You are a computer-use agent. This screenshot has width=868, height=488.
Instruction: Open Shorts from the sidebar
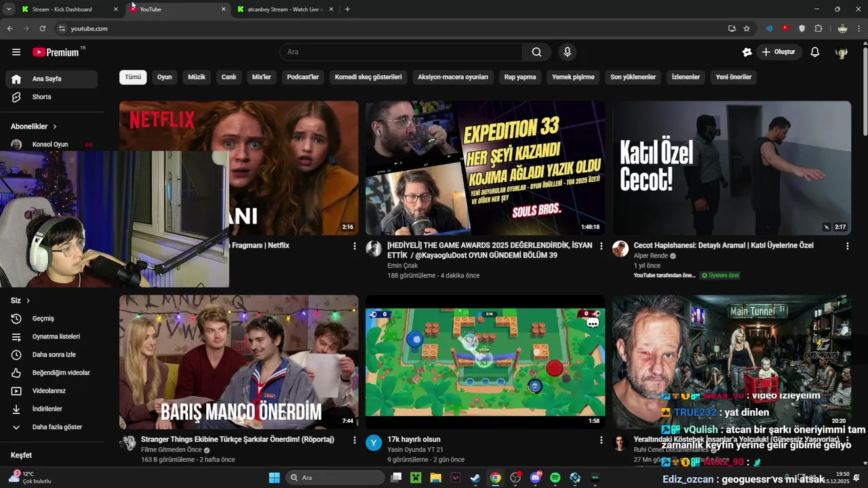(x=52, y=97)
